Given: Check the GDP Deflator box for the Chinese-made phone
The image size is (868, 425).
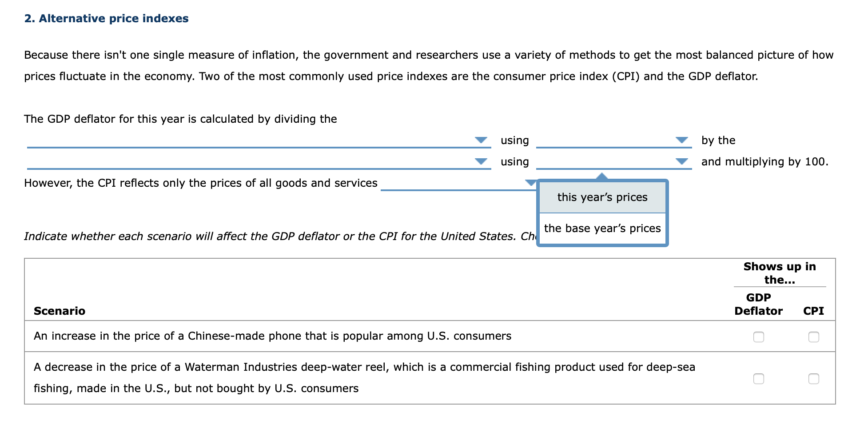Looking at the screenshot, I should click(x=759, y=337).
